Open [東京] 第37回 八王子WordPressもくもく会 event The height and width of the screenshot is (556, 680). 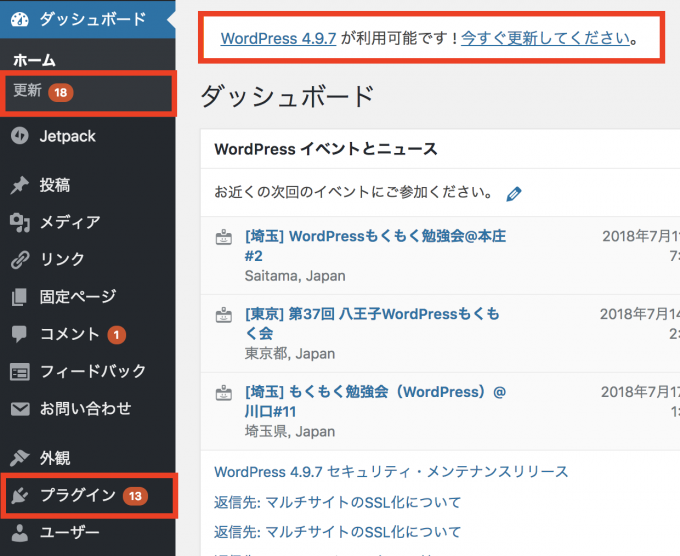[372, 324]
